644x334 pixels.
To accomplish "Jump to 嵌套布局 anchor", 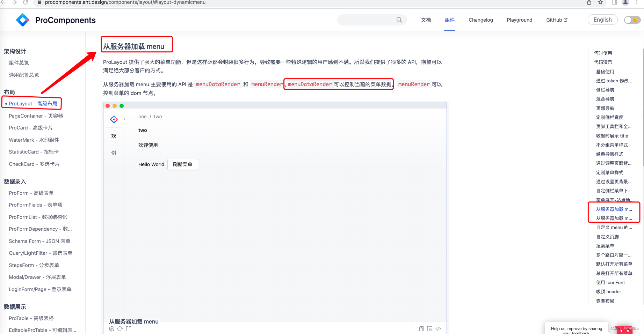I will pos(605,301).
